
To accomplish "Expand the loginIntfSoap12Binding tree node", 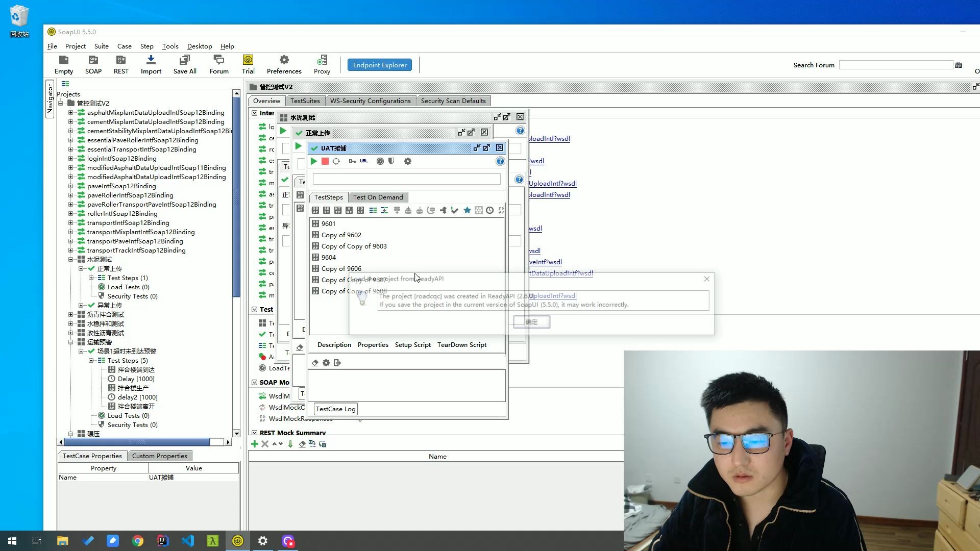I will [71, 159].
